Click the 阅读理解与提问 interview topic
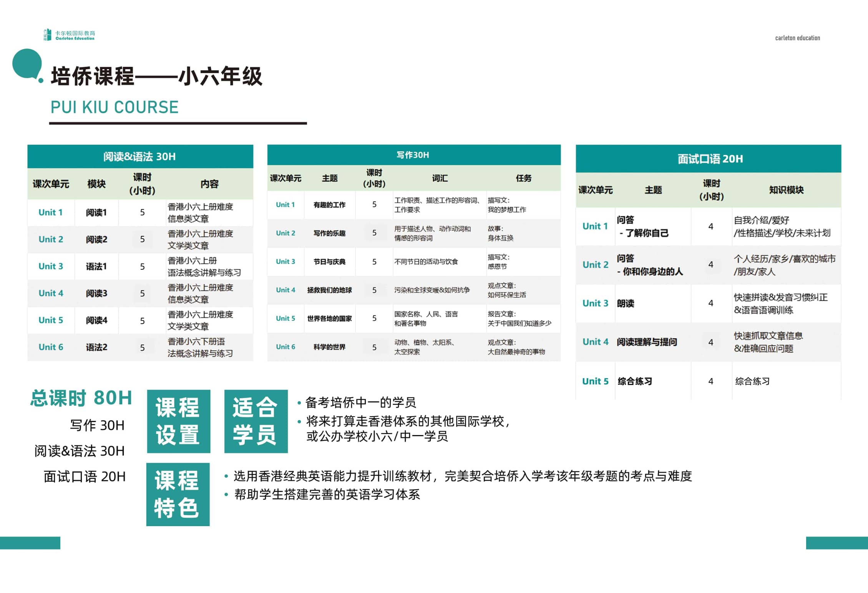868x593 pixels. tap(653, 342)
